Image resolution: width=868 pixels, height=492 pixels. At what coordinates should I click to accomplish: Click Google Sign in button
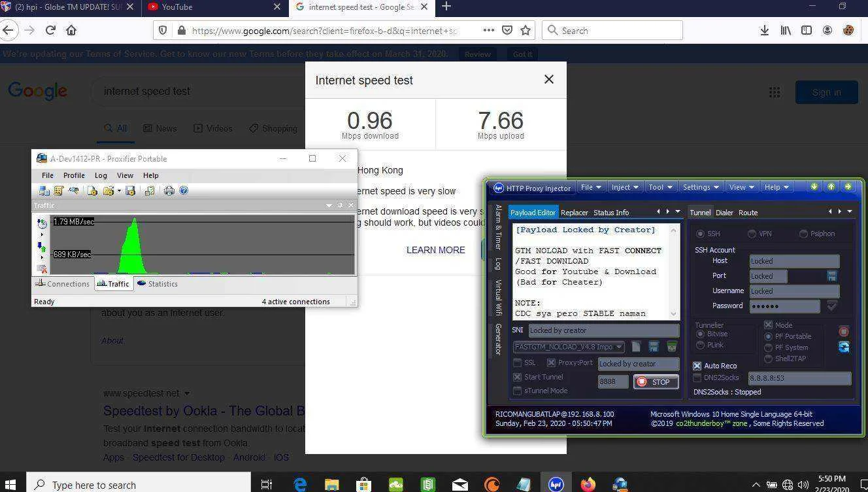pyautogui.click(x=826, y=92)
